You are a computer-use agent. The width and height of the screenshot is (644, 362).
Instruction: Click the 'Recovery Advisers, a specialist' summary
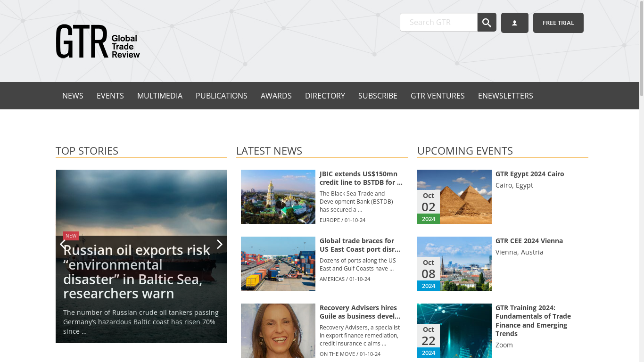pyautogui.click(x=360, y=335)
